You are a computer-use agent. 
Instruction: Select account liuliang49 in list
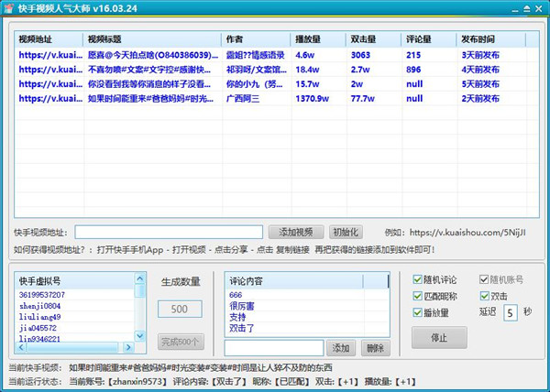point(39,317)
